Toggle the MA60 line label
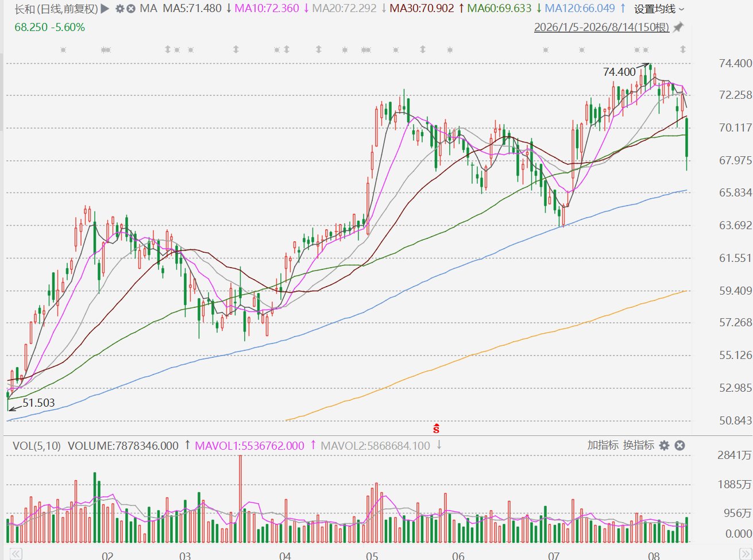This screenshot has height=560, width=753. pyautogui.click(x=499, y=9)
